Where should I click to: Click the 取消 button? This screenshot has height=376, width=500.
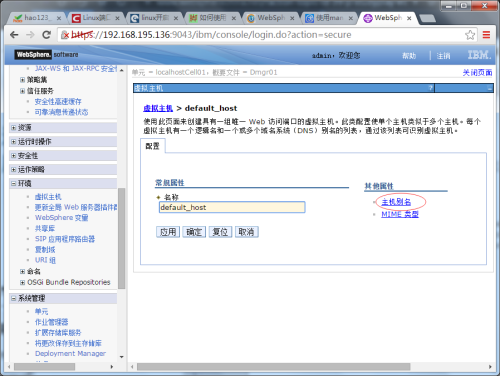click(x=247, y=232)
